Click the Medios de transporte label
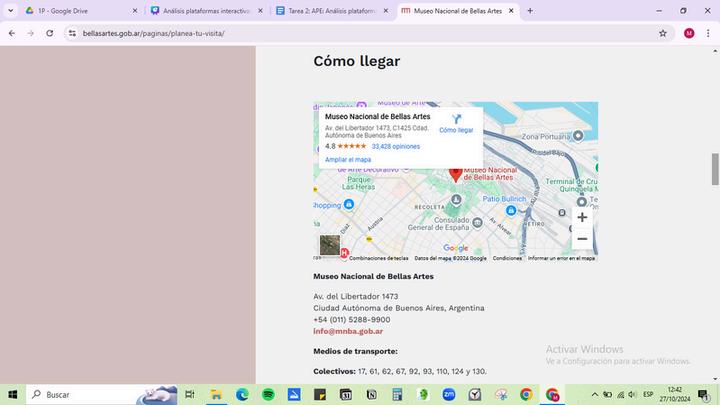 pyautogui.click(x=355, y=351)
